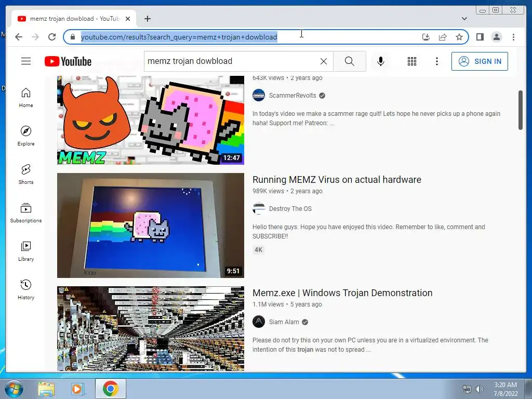Viewport: 532px width, 399px height.
Task: Open the MEMZ Nyan Cat video thumbnail
Action: click(x=150, y=120)
